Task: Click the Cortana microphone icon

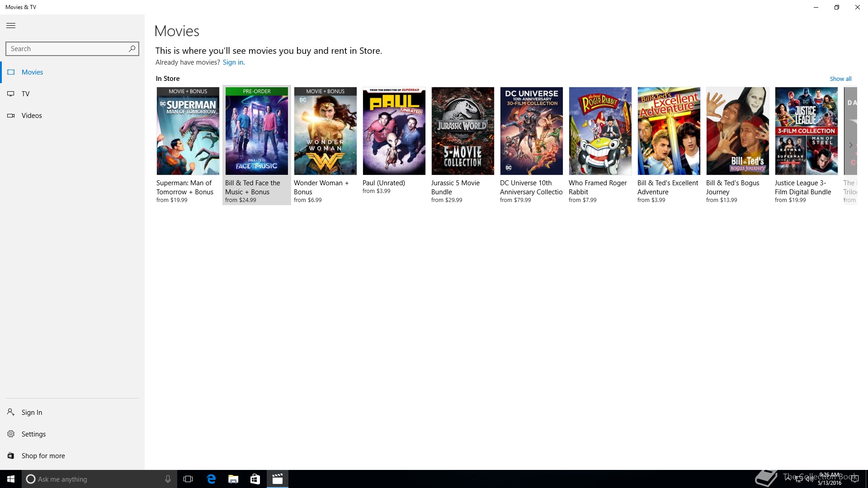Action: tap(168, 479)
